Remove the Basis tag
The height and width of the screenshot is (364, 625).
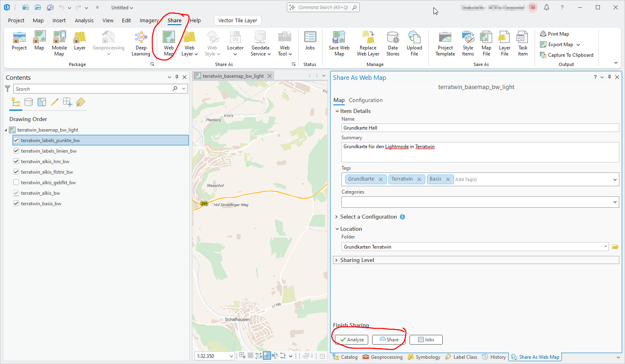pos(448,179)
